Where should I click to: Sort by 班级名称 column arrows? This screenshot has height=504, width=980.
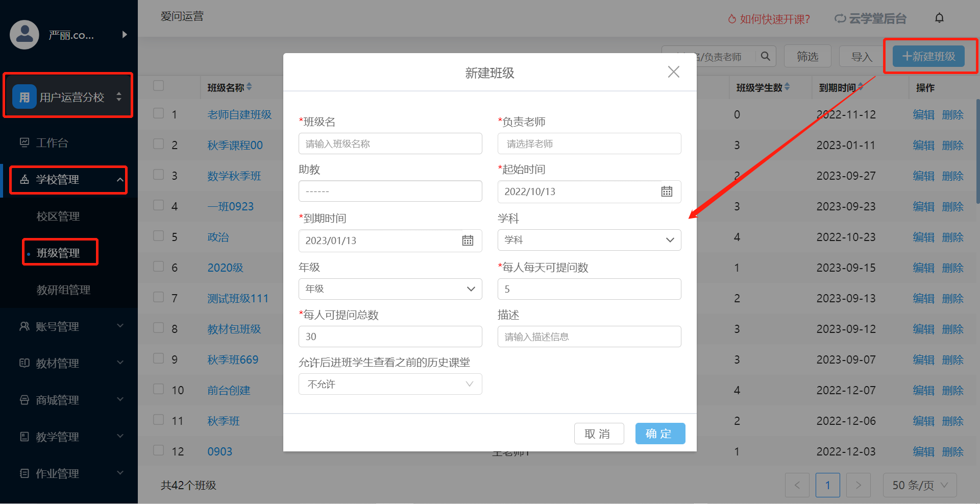coord(249,87)
